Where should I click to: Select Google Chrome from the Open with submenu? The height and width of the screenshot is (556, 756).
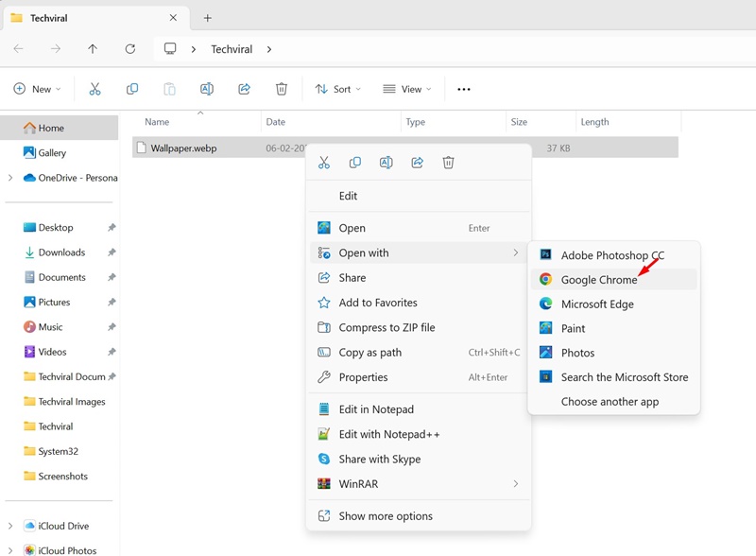[x=599, y=280]
